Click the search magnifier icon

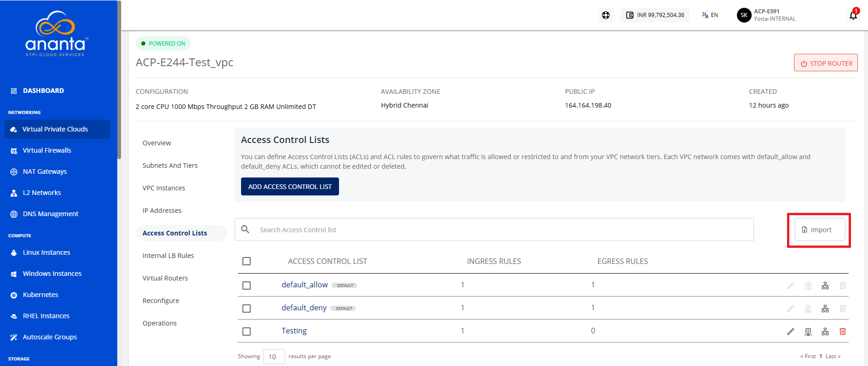point(246,229)
